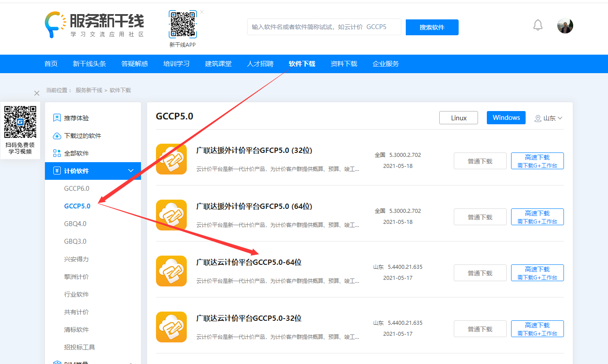The height and width of the screenshot is (364, 608).
Task: Select 清标软件 in the sidebar
Action: tap(76, 330)
